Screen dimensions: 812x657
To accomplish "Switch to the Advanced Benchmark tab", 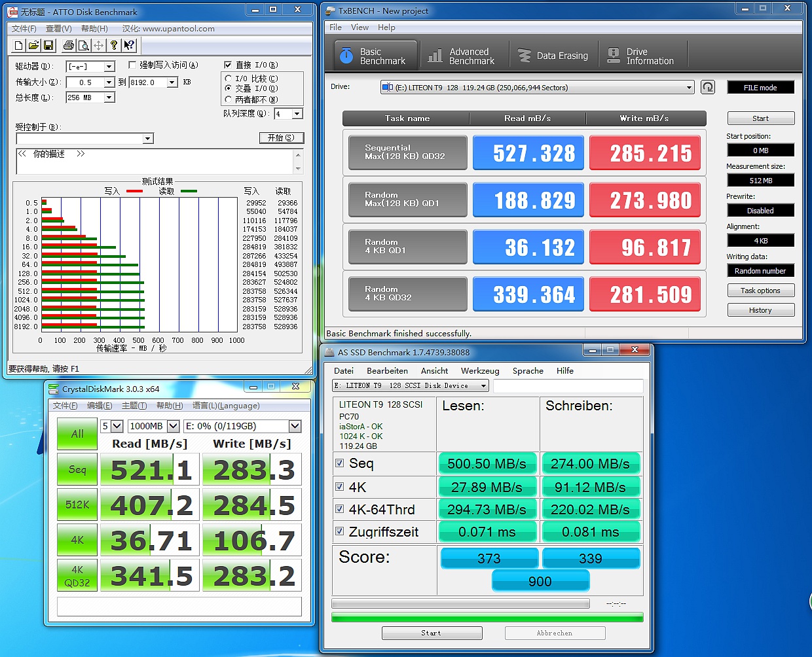I will (x=461, y=56).
